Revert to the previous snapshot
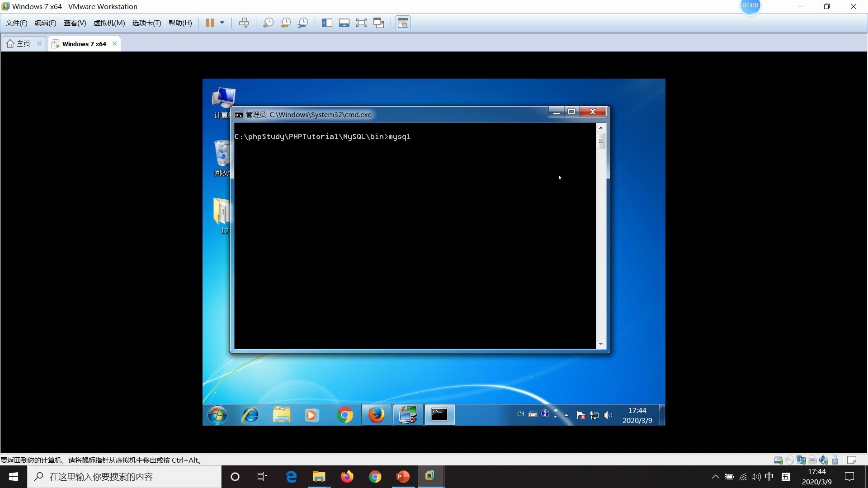This screenshot has width=868, height=488. tap(285, 23)
